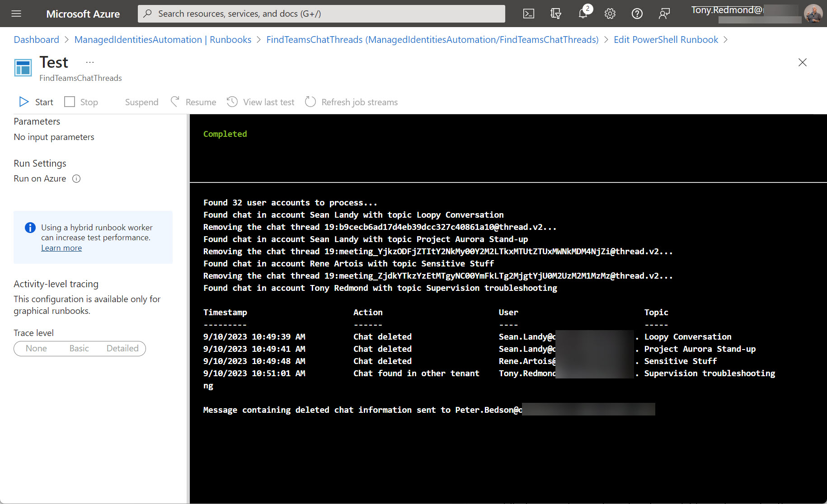The image size is (827, 504).
Task: Click Refresh job streams
Action: (x=351, y=102)
